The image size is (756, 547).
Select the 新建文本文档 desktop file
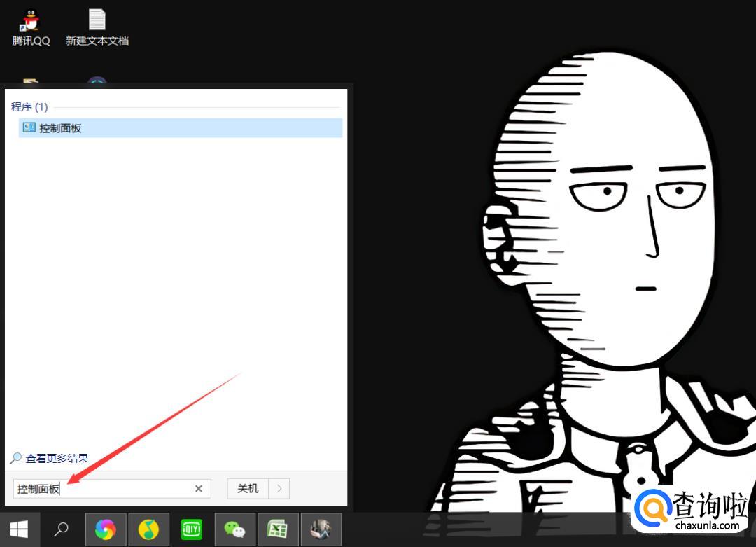tap(97, 29)
